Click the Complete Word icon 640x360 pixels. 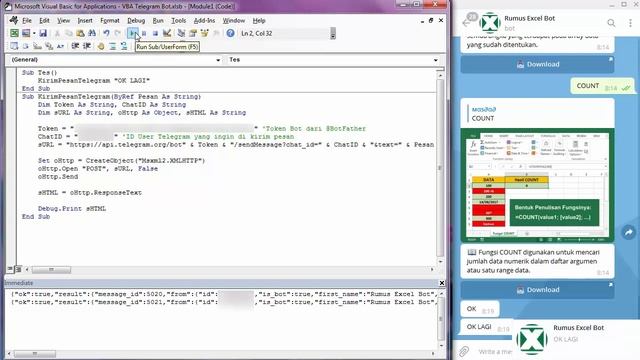[x=60, y=46]
